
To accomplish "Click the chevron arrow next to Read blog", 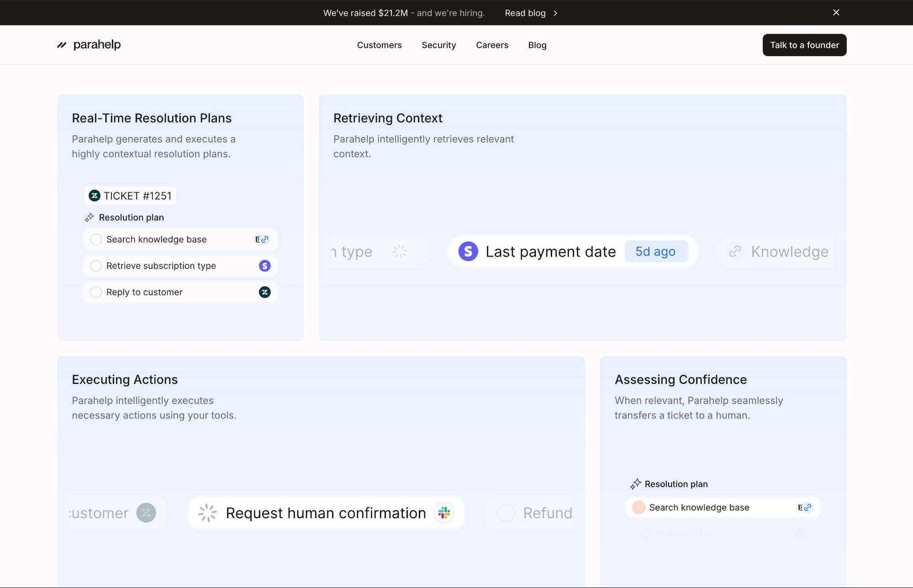I will 555,13.
